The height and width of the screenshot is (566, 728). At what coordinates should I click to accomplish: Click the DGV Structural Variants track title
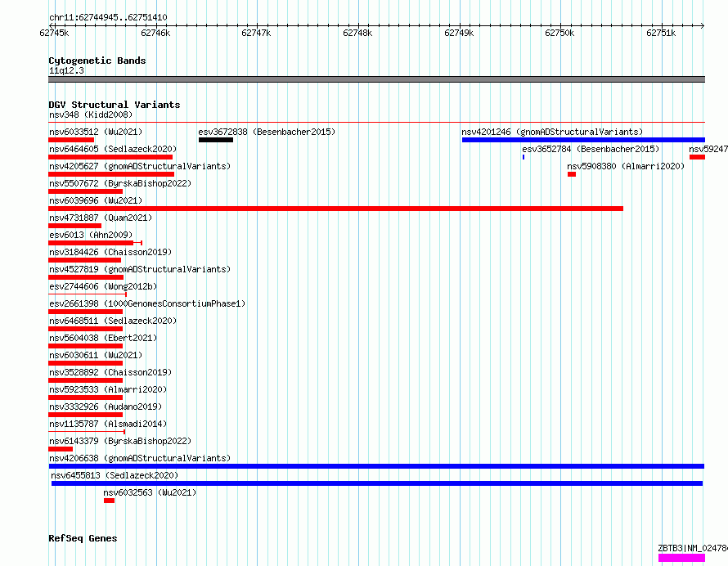pos(115,105)
